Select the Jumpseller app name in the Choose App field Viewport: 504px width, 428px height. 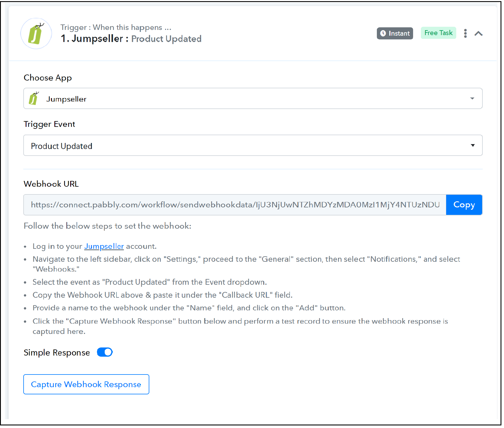tap(66, 99)
